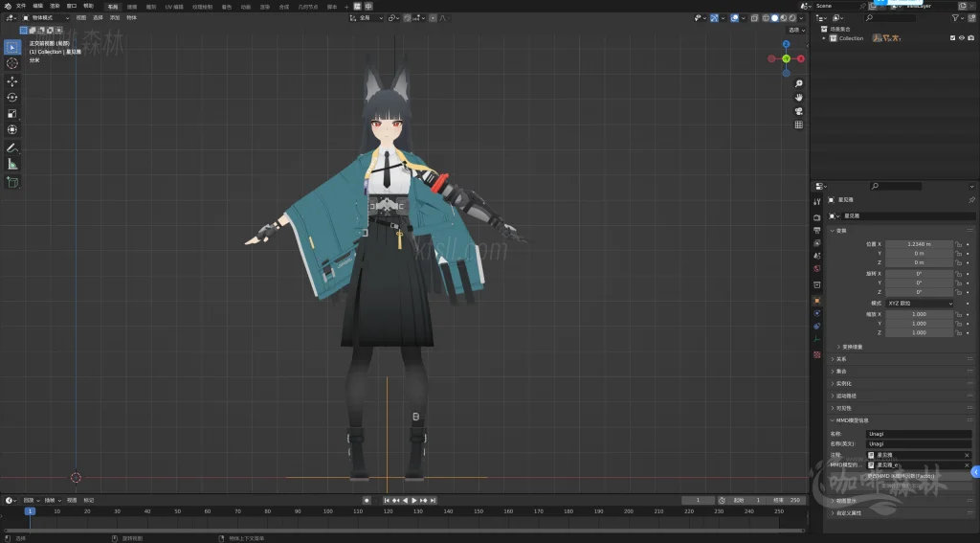This screenshot has width=980, height=543.
Task: Open the Object Constraints properties tab
Action: (x=817, y=326)
